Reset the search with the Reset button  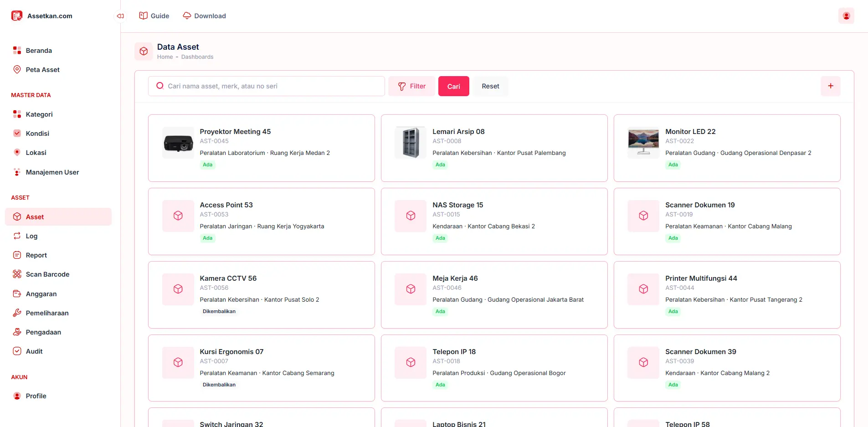coord(491,86)
